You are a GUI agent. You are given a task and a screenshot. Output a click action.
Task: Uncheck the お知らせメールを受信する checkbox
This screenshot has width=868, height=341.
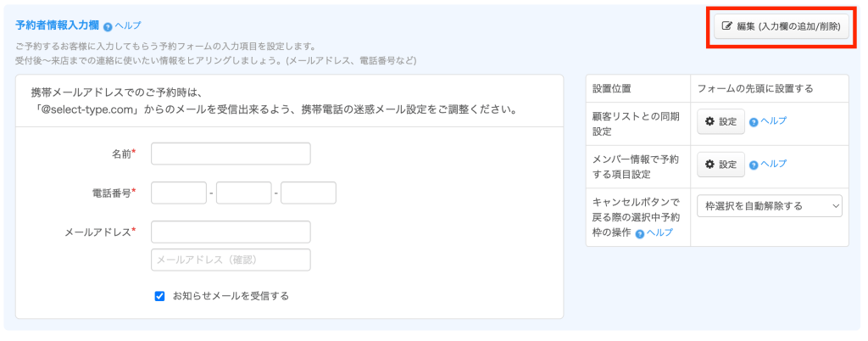pyautogui.click(x=159, y=296)
